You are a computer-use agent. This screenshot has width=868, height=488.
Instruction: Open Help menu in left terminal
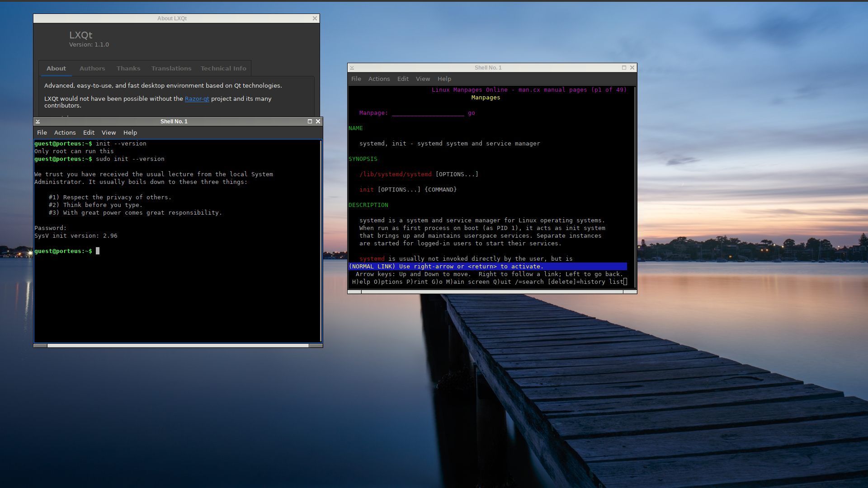(x=130, y=132)
